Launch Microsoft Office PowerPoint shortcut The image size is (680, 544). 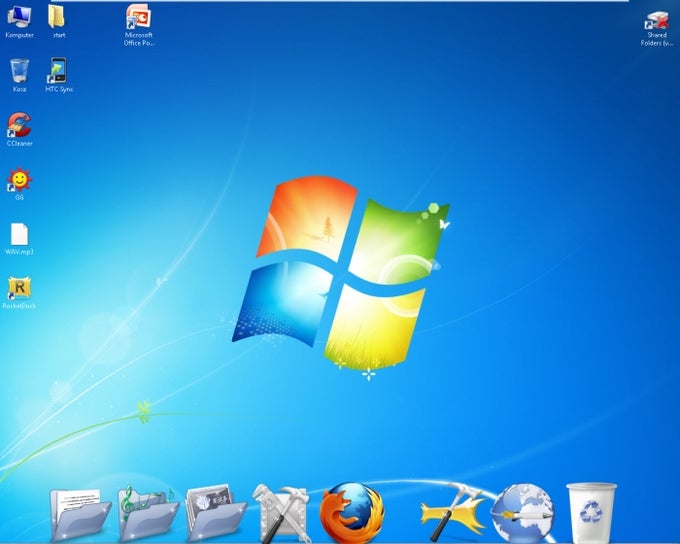coord(138,17)
